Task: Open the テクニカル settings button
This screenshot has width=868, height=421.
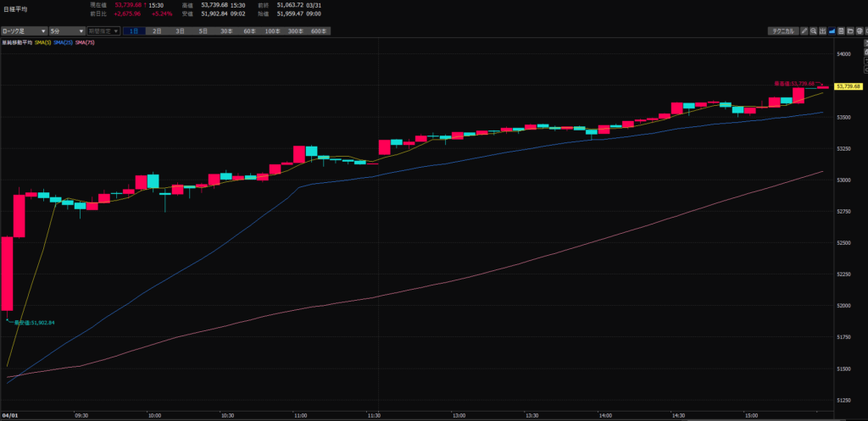Action: pyautogui.click(x=782, y=30)
